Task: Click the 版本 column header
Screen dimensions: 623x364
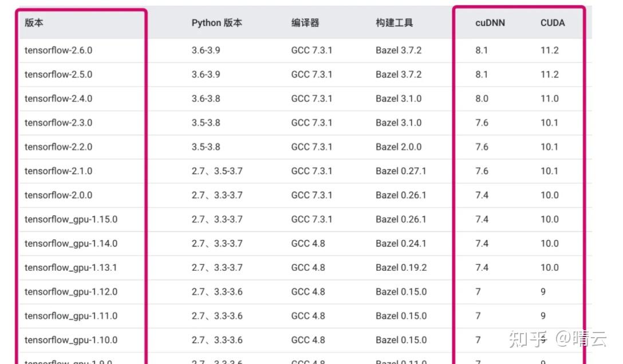Action: click(x=34, y=23)
